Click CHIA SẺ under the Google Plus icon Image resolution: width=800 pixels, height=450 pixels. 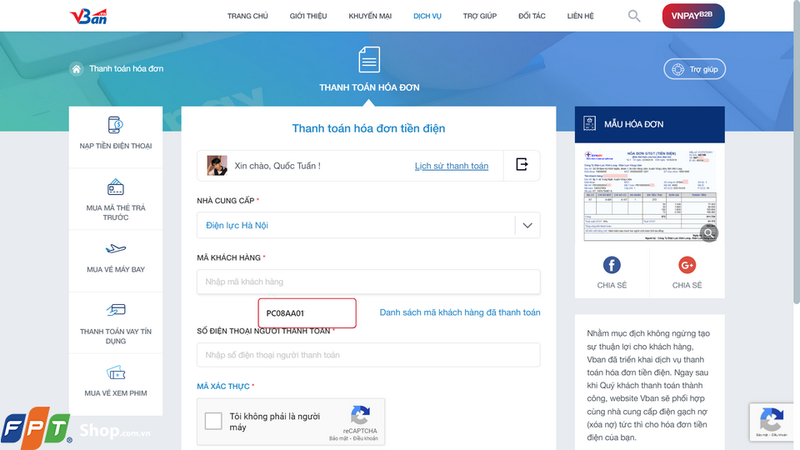coord(687,285)
